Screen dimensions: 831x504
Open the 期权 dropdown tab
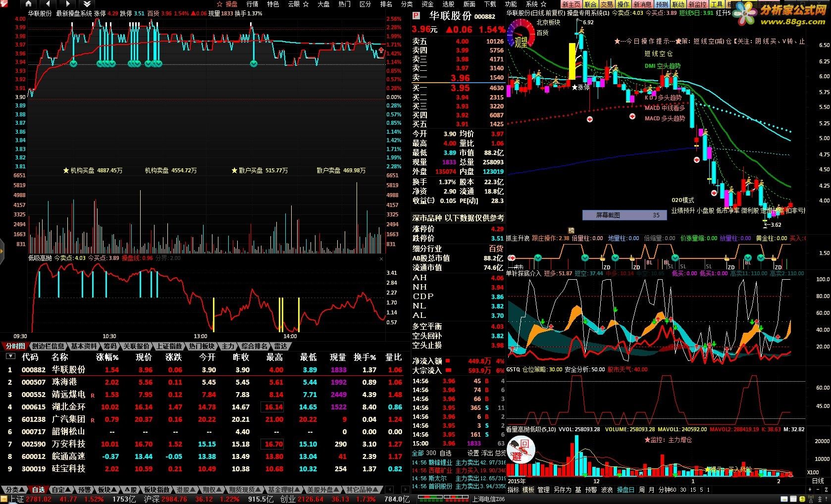[211, 490]
